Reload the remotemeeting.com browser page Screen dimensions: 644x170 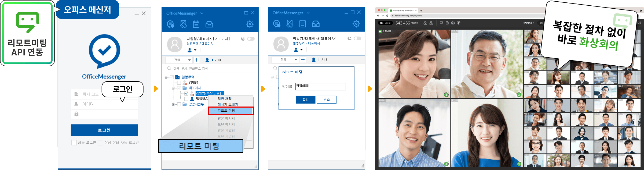pyautogui.click(x=387, y=16)
